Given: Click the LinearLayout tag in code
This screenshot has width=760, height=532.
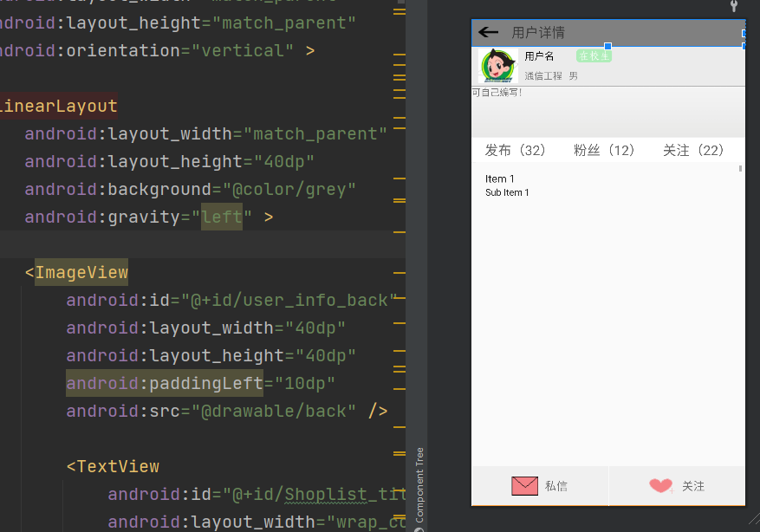Looking at the screenshot, I should click(x=58, y=106).
